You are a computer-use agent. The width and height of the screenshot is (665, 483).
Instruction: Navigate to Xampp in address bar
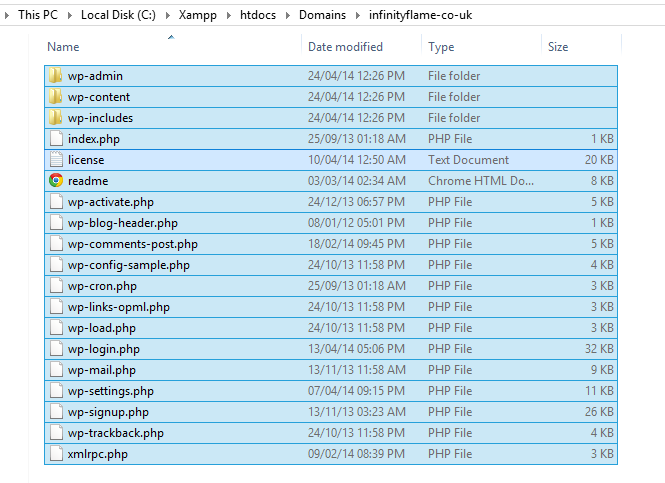[198, 15]
